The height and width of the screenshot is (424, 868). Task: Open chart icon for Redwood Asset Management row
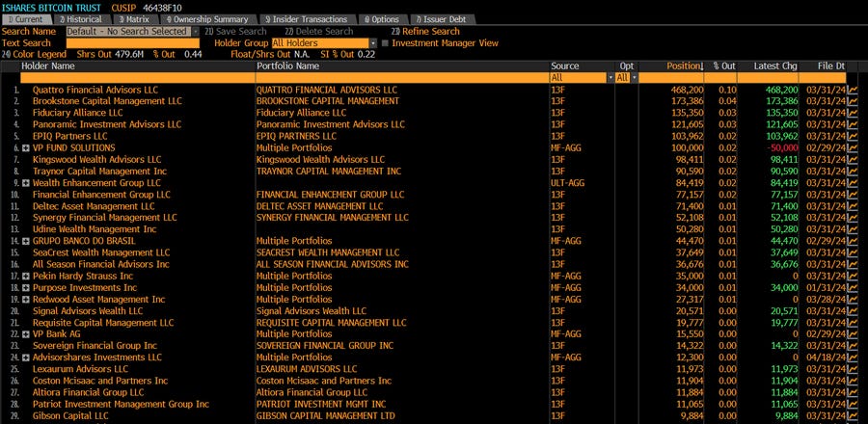click(853, 299)
